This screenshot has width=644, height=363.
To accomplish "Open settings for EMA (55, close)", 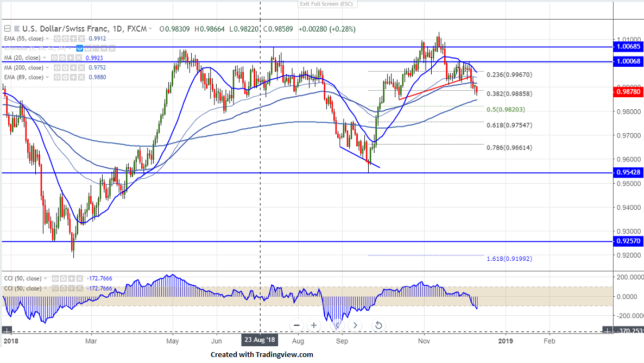I will click(x=65, y=39).
